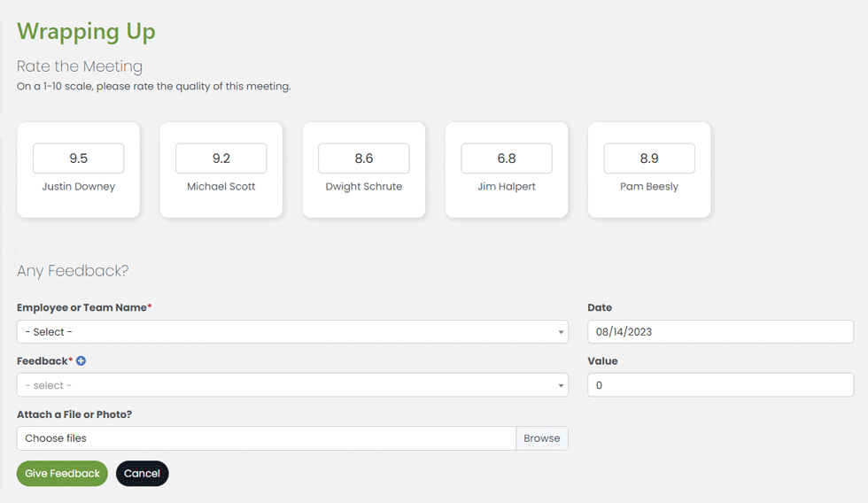The image size is (868, 503).
Task: Focus Jim Halpert's 6.8 rating field
Action: click(x=506, y=159)
